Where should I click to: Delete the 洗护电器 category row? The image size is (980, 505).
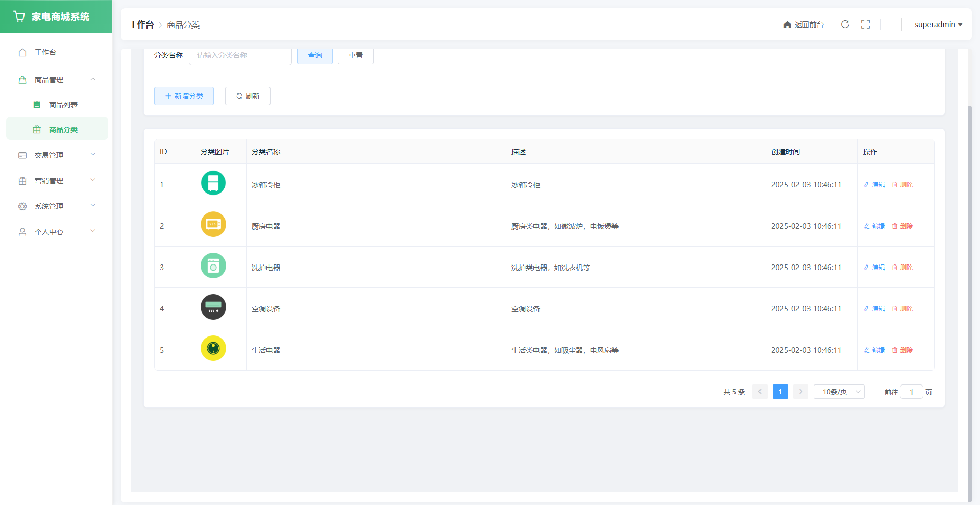click(x=902, y=268)
